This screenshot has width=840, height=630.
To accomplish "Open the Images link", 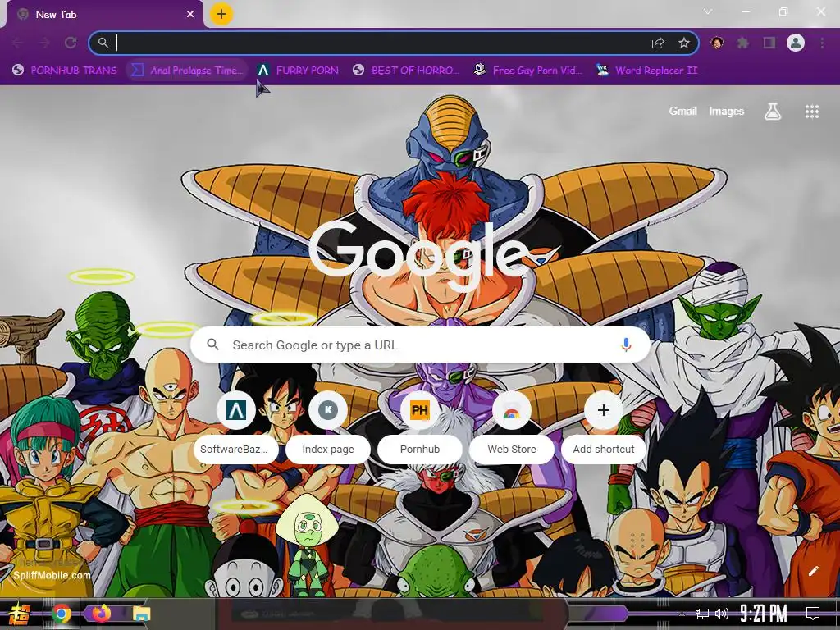I will tap(727, 111).
